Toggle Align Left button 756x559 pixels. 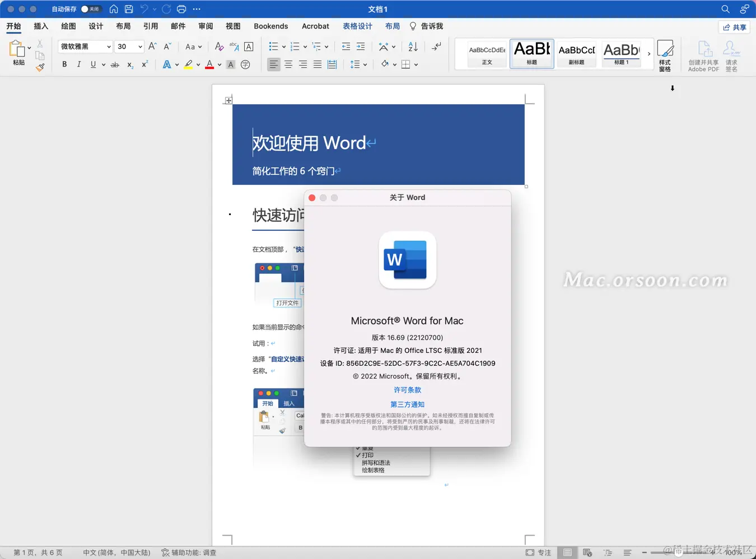coord(273,64)
